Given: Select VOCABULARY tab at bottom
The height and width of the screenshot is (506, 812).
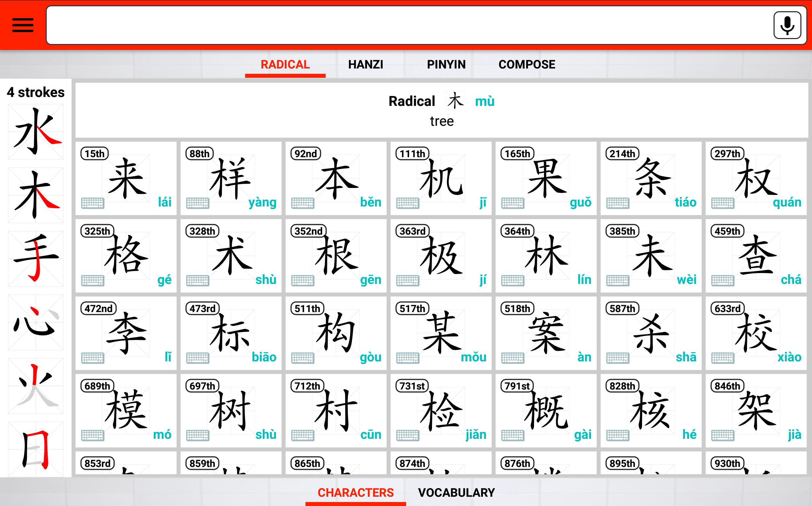Looking at the screenshot, I should tap(457, 492).
